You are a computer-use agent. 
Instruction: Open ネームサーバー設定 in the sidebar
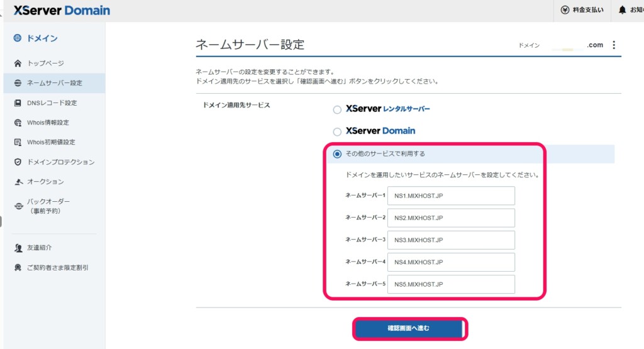54,83
